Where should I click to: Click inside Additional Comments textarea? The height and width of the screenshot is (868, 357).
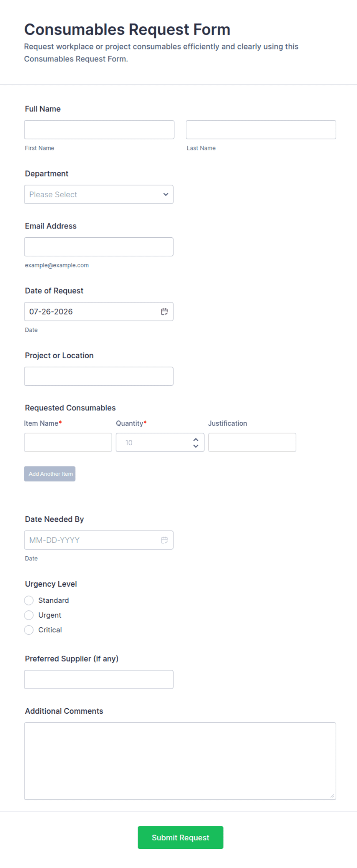click(180, 761)
